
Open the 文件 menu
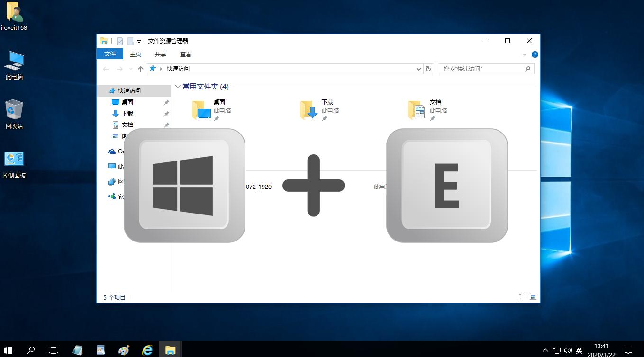pos(110,54)
